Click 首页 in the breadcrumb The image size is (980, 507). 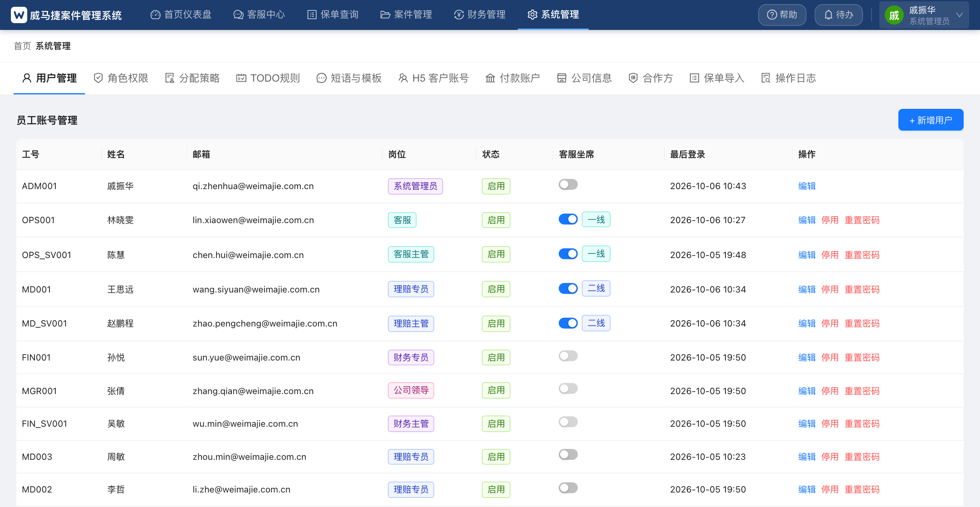(x=22, y=46)
